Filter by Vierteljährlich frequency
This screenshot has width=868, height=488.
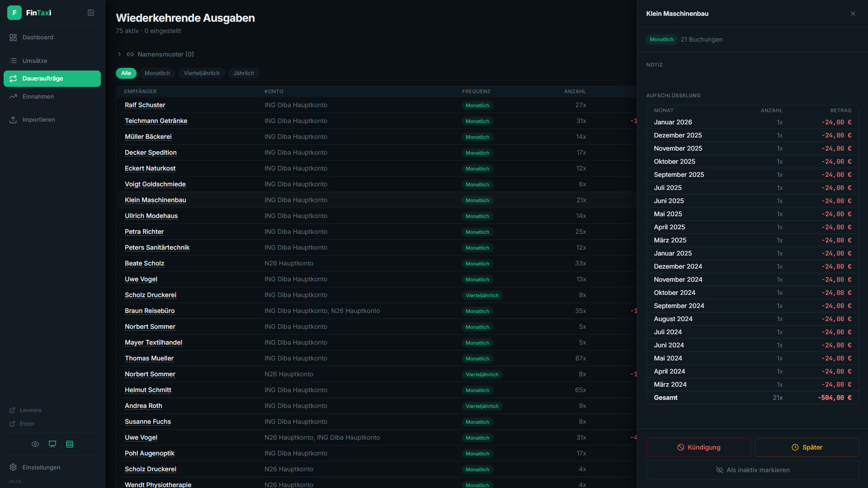[x=201, y=73]
